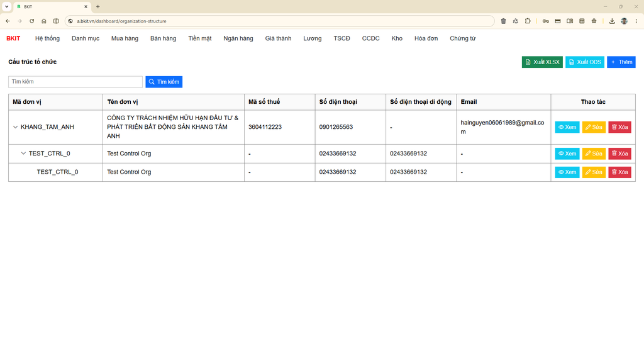Click the bug extension icon

click(594, 21)
